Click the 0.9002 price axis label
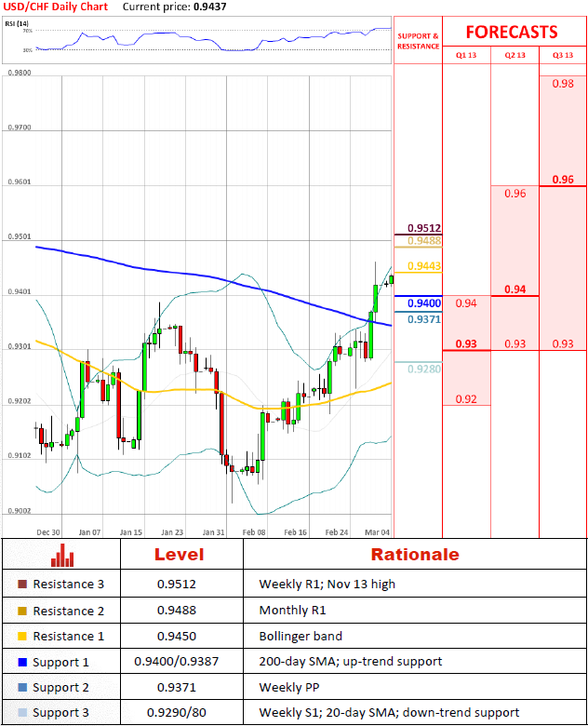This screenshot has height=726, width=588. tap(20, 511)
